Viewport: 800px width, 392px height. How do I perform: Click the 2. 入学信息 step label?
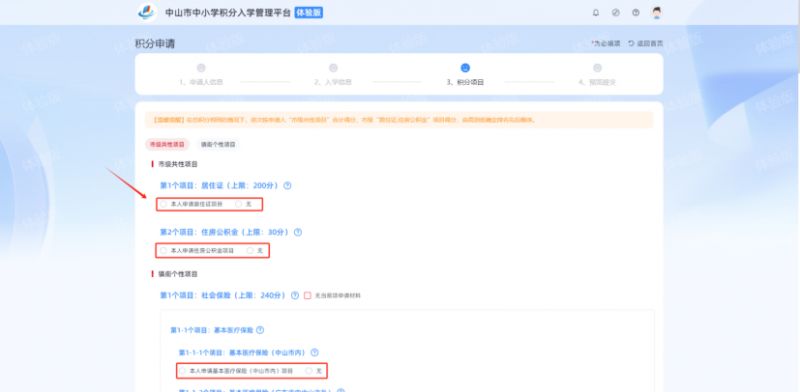click(333, 82)
